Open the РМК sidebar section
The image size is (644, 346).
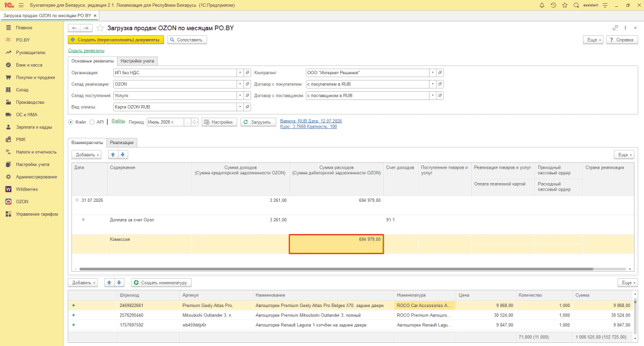pos(21,139)
